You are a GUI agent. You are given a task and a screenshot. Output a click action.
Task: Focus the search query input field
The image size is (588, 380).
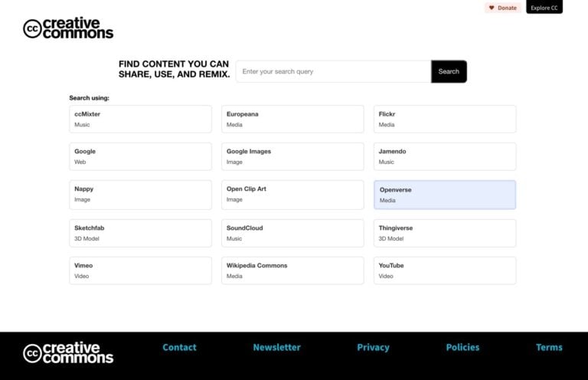pos(333,71)
